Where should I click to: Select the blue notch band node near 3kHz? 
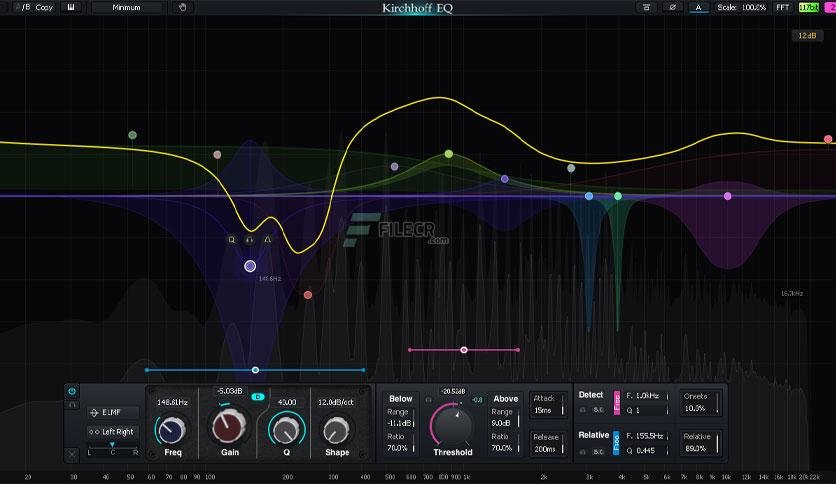pyautogui.click(x=589, y=196)
